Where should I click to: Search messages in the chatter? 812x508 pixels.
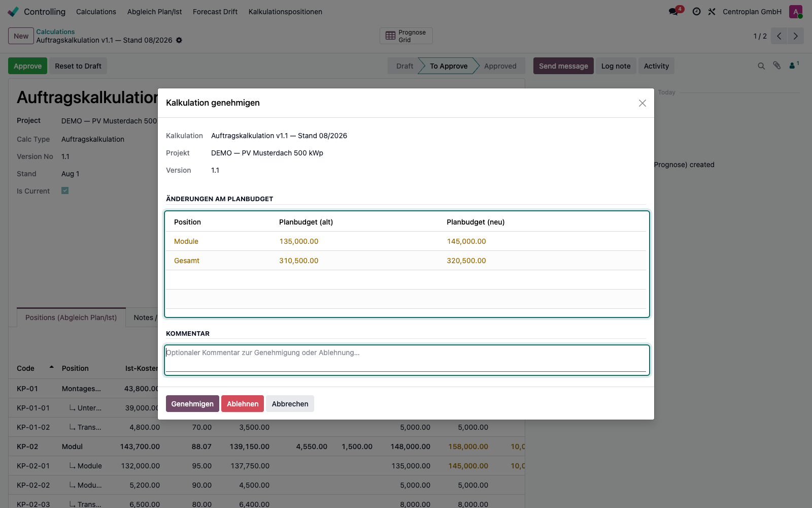[x=761, y=66]
